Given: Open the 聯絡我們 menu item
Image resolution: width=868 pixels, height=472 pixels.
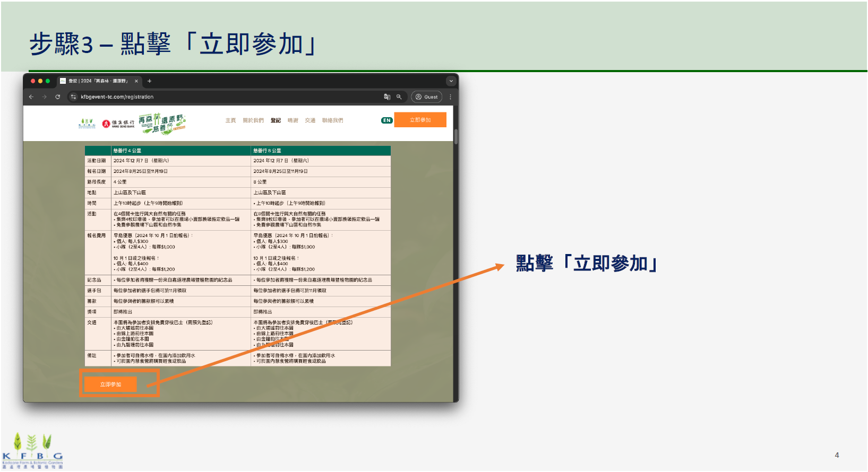Looking at the screenshot, I should [x=332, y=120].
